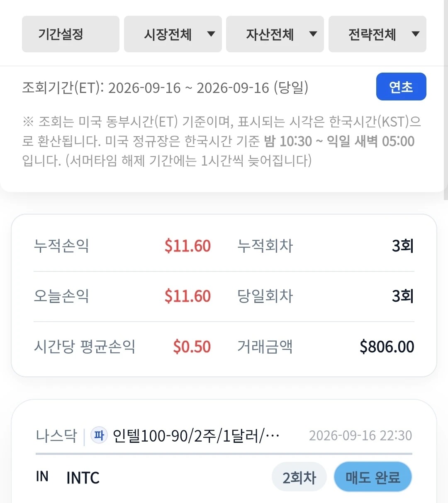448x503 pixels.
Task: Click the 조회기간(ET) date range text
Action: click(165, 88)
